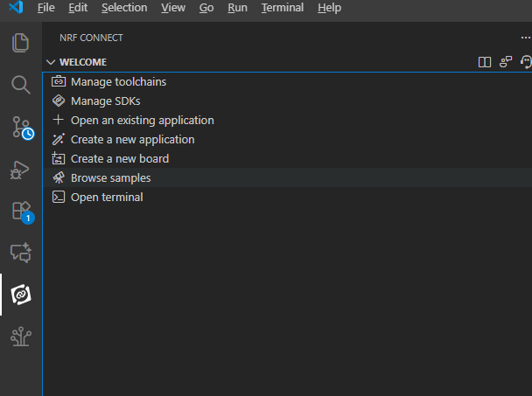This screenshot has height=396, width=532.
Task: Click the VS Code logo icon
Action: point(16,7)
